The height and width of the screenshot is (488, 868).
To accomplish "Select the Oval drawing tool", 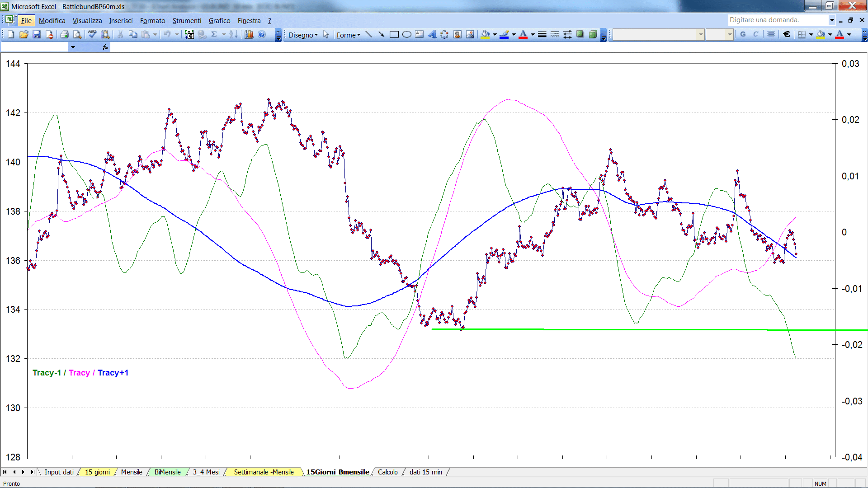I will 406,34.
